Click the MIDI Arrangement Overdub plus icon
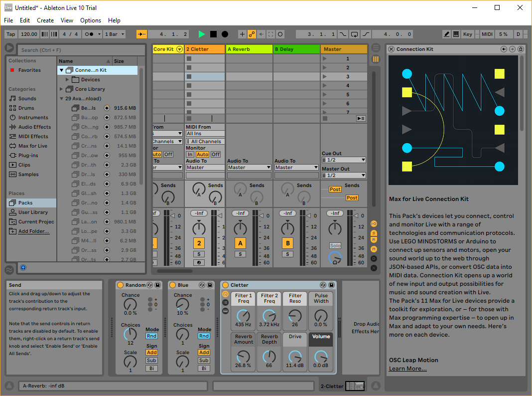This screenshot has width=532, height=396. (242, 34)
